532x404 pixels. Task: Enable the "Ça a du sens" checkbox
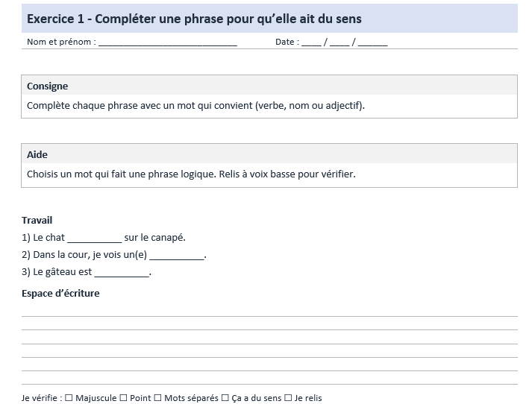pos(225,398)
